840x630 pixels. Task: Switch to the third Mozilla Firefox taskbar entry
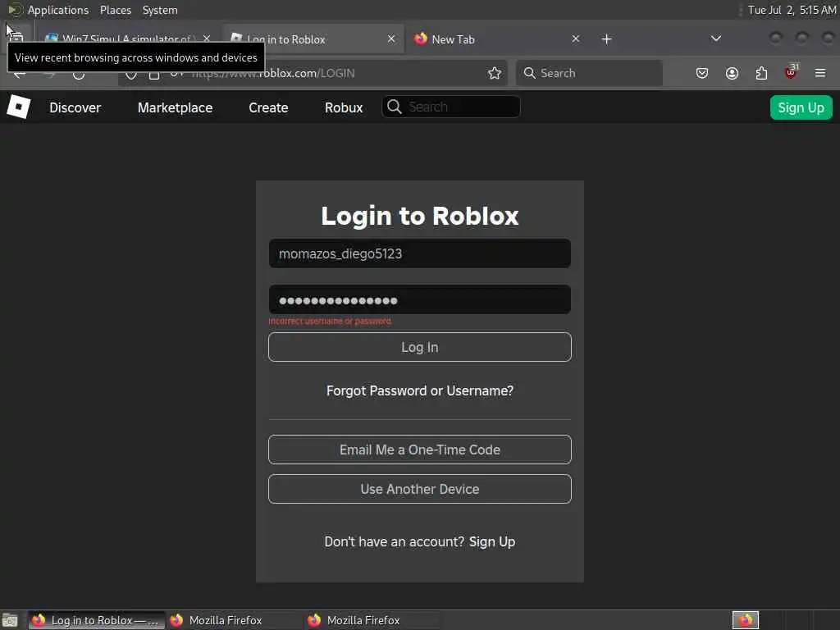372,620
